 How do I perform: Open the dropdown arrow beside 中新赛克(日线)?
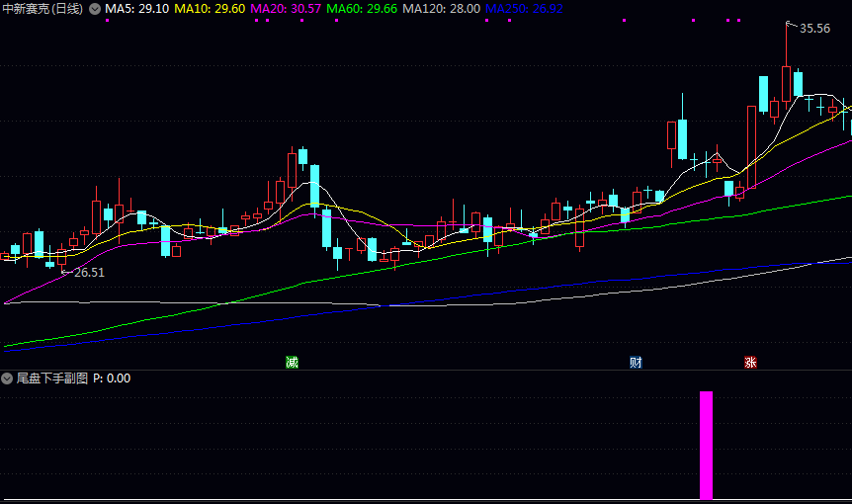tap(95, 9)
